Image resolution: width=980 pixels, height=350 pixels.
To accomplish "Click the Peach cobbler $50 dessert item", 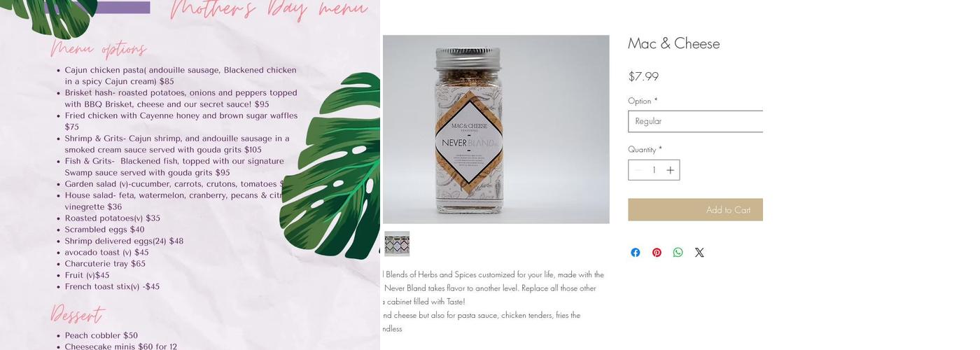I will [x=101, y=335].
